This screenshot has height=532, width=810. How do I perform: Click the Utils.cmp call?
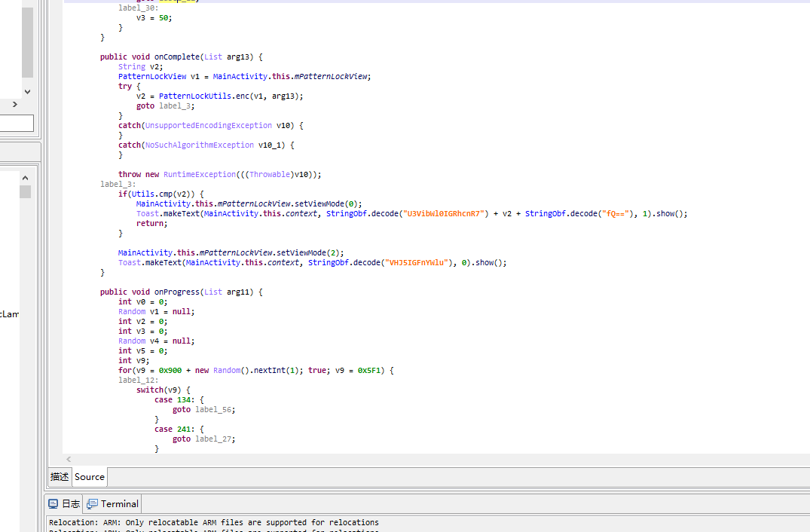tap(152, 194)
